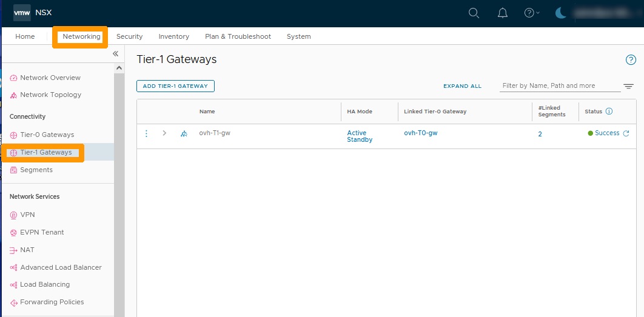Screen dimensions: 644x317
Task: Click the Network Services heading
Action: (35, 197)
